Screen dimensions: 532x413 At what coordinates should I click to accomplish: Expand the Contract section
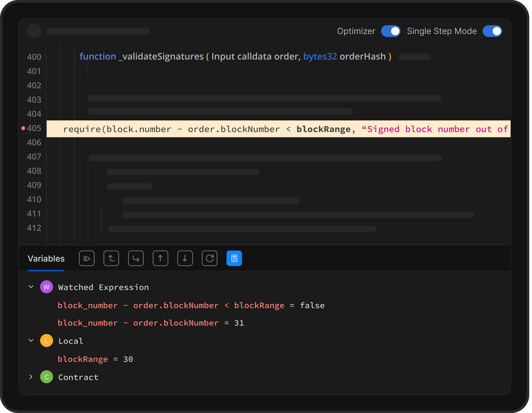pos(31,377)
